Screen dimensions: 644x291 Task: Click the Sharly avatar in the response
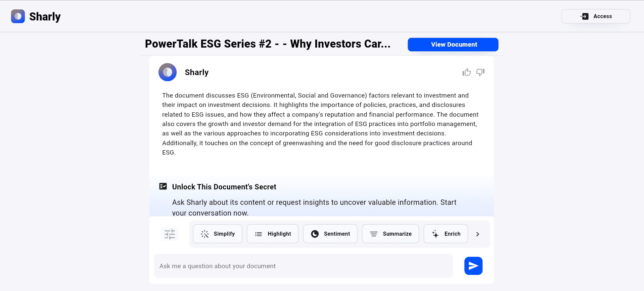coord(168,72)
